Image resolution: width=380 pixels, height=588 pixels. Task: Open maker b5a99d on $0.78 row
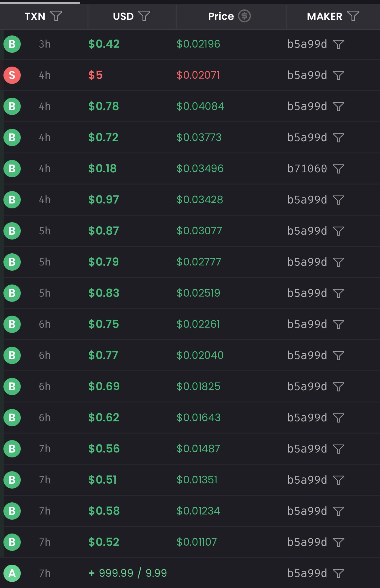(307, 106)
